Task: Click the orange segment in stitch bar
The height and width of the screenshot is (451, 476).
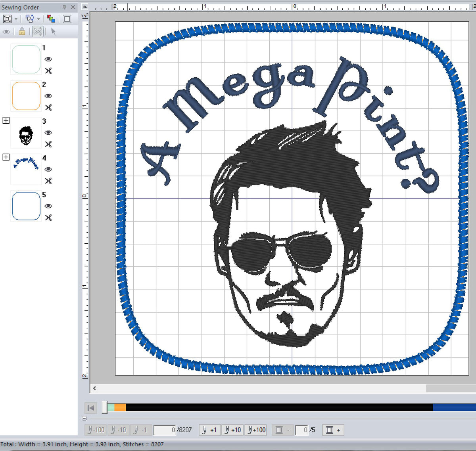Action: point(120,407)
